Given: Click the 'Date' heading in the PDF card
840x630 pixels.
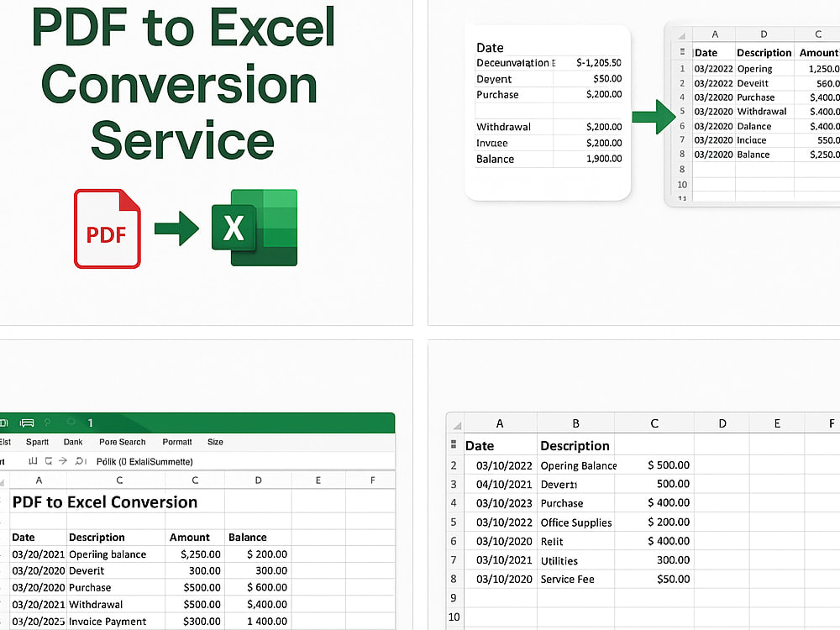Looking at the screenshot, I should (x=490, y=48).
